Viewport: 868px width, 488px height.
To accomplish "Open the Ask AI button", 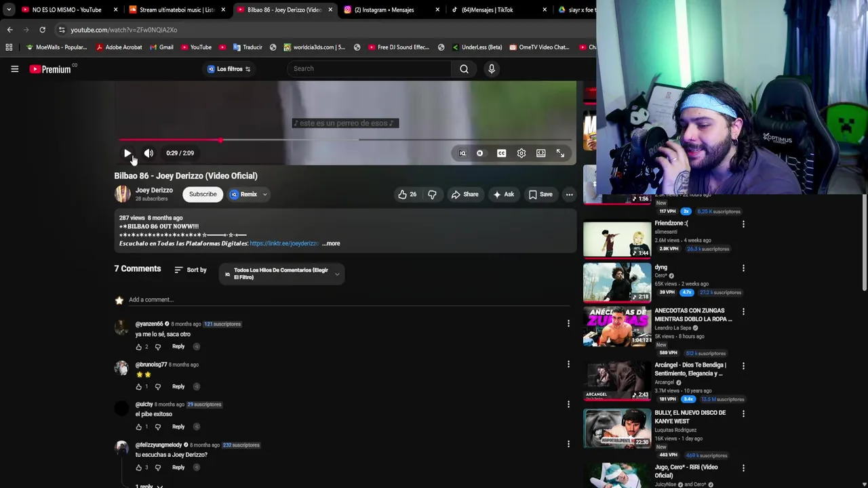I will click(503, 195).
